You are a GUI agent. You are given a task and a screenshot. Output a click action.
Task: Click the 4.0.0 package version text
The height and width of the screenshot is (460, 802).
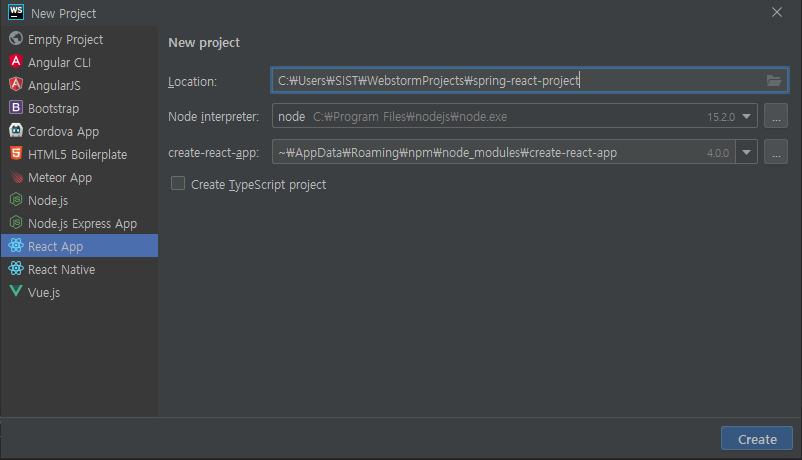pos(718,152)
